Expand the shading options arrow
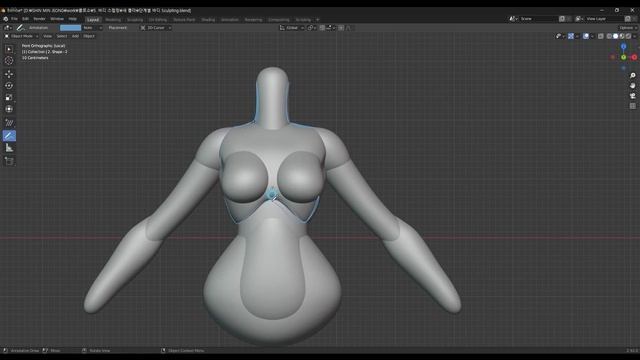 (x=635, y=36)
